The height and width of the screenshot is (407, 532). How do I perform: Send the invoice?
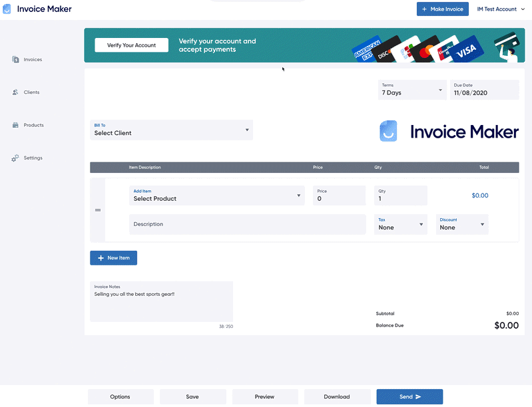(x=409, y=397)
